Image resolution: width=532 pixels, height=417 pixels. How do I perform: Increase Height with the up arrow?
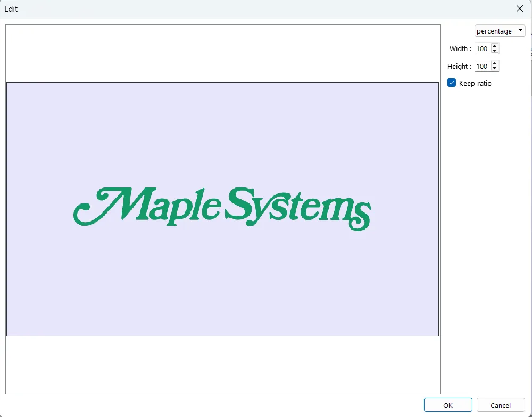coord(495,64)
